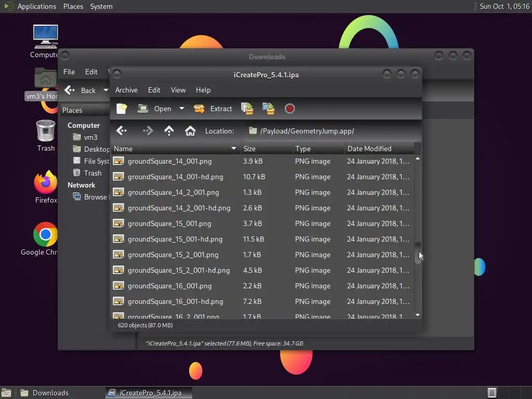Click the Location path input field
Viewport: 532px width, 399px height.
[331, 131]
